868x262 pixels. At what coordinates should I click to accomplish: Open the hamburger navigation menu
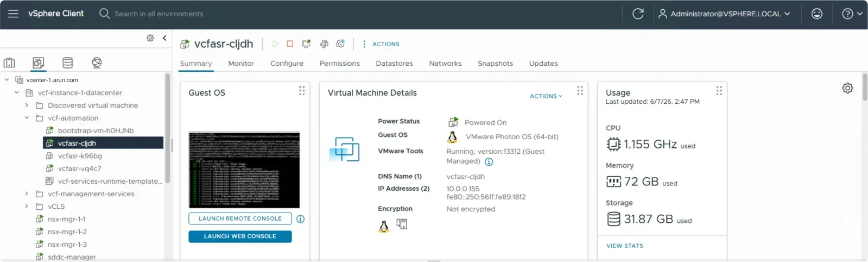[x=13, y=14]
